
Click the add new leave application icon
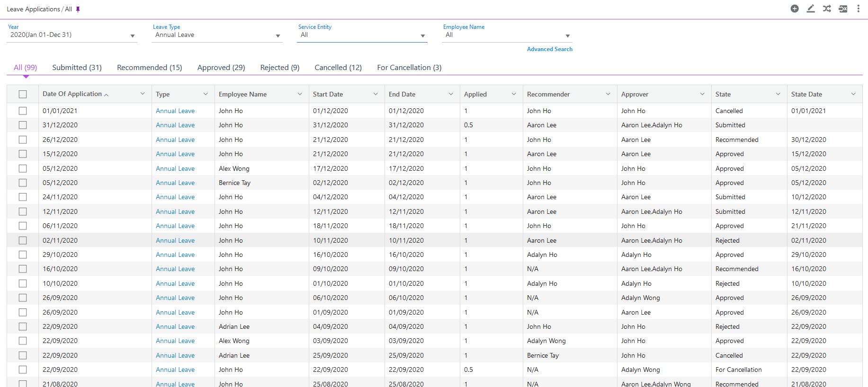pyautogui.click(x=795, y=9)
